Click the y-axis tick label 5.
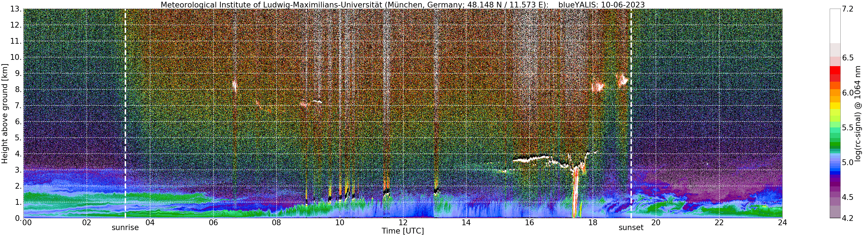The image size is (868, 237). point(18,138)
